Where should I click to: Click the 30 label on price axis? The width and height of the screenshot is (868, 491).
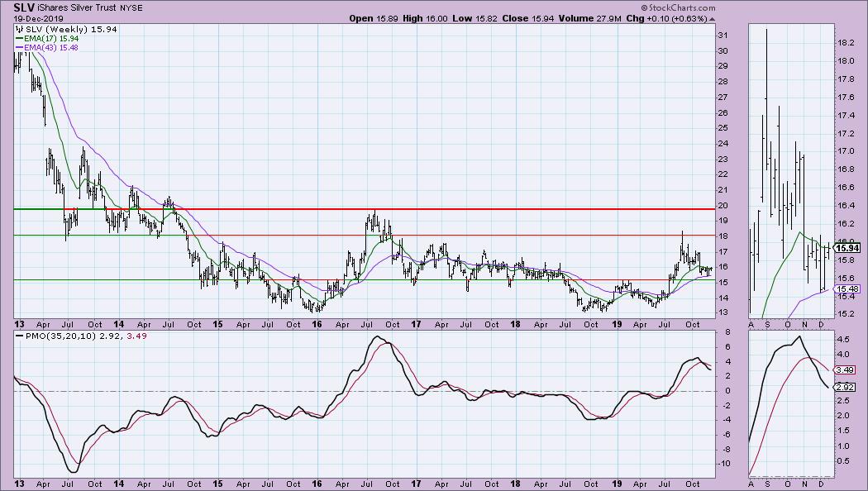[x=723, y=51]
